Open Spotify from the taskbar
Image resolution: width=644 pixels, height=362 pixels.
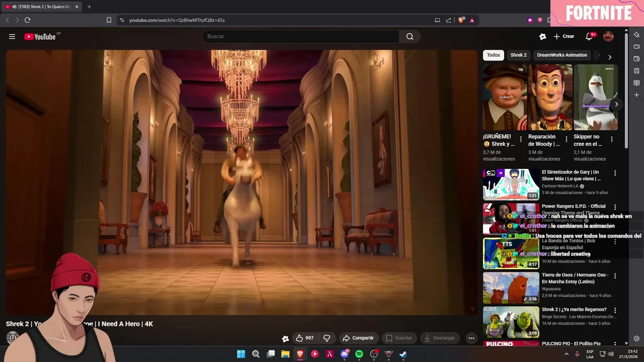[x=359, y=354]
